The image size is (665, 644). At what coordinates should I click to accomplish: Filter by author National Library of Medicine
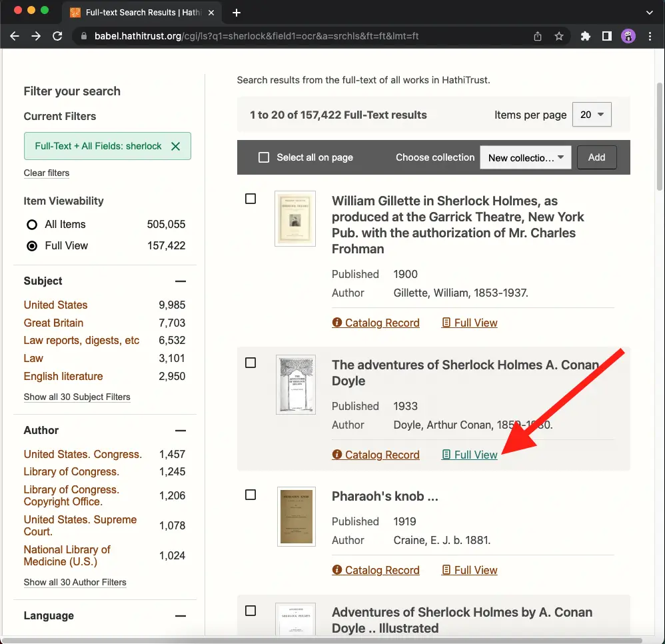pos(67,556)
